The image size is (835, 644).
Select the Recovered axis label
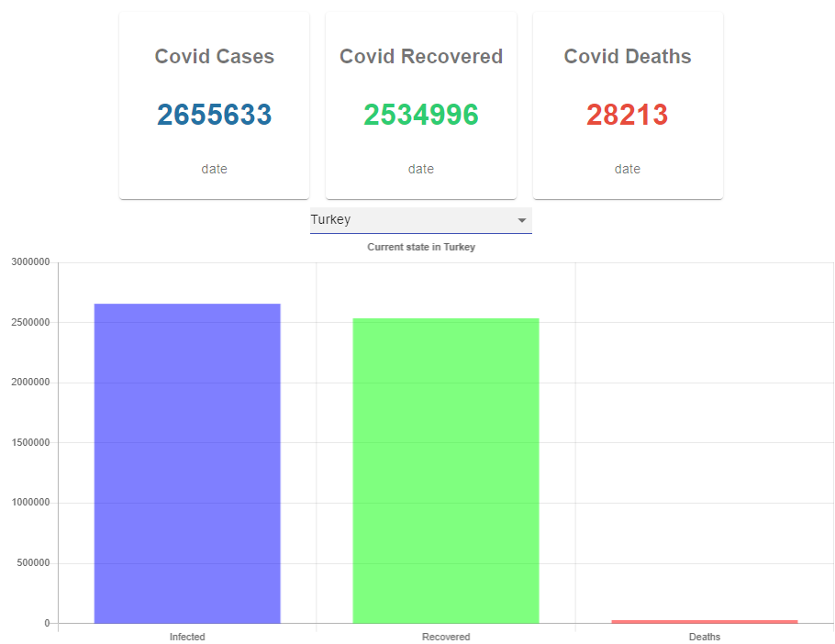click(445, 636)
